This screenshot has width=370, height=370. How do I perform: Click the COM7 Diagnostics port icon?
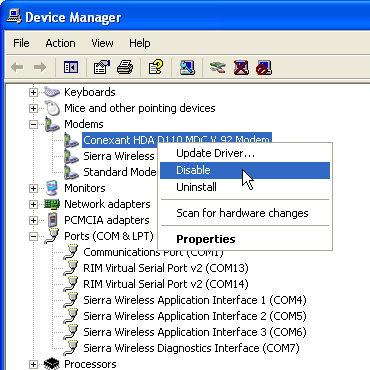[x=71, y=348]
